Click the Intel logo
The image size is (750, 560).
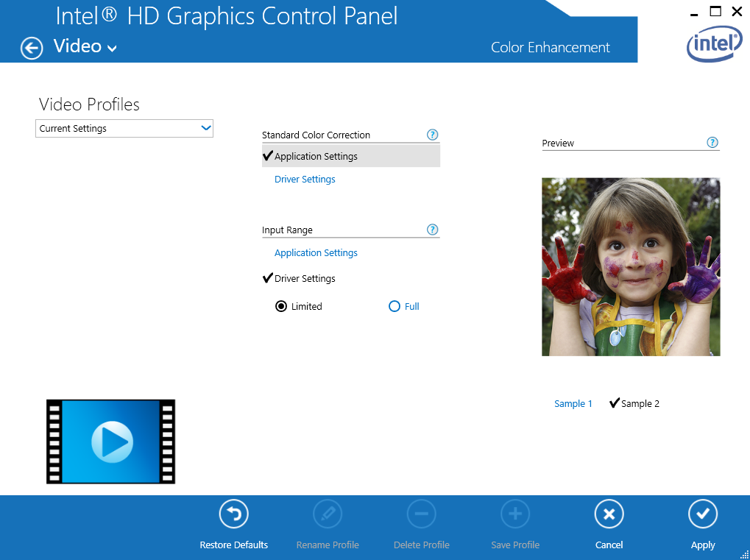(x=715, y=43)
